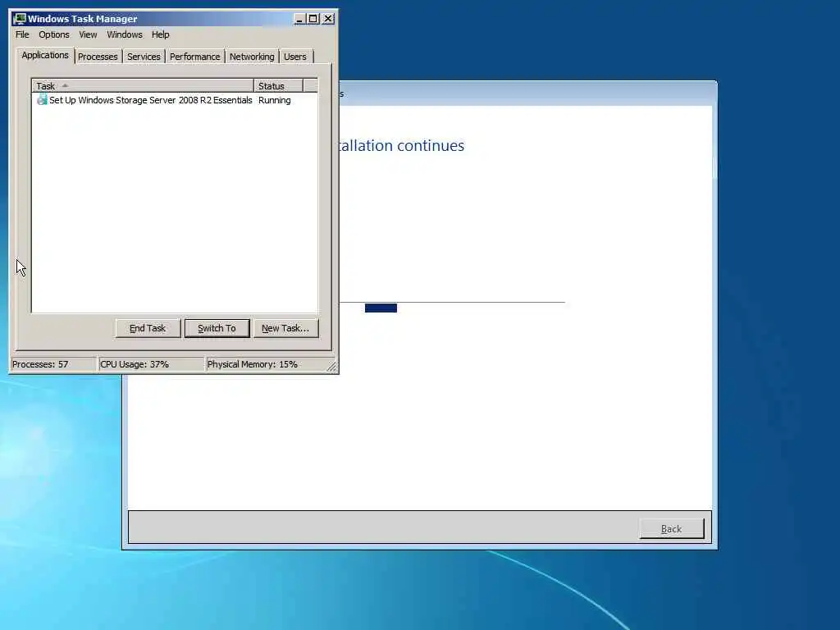Open the Options menu
Viewport: 840px width, 630px height.
click(53, 34)
